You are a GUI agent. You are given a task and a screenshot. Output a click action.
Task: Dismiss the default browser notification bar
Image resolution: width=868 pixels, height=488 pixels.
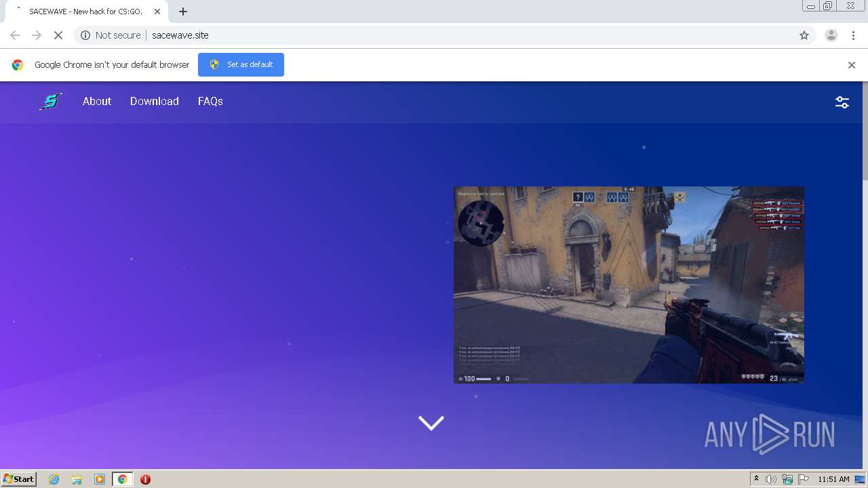coord(852,65)
